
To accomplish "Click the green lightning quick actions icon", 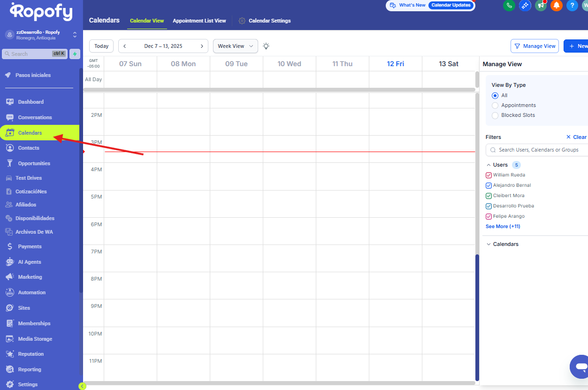I will [75, 54].
